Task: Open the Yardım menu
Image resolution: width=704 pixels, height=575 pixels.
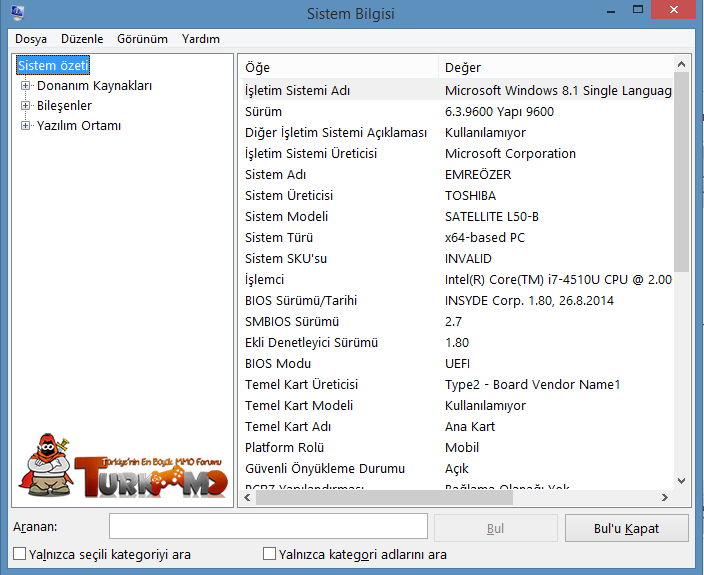Action: point(201,39)
